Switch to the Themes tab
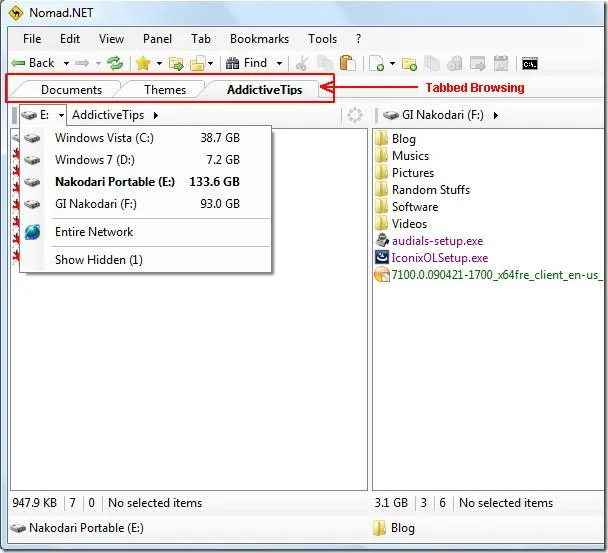Image resolution: width=608 pixels, height=553 pixels. pos(165,90)
